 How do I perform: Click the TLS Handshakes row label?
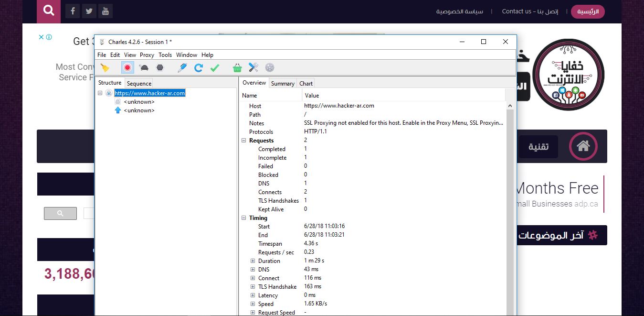[278, 201]
